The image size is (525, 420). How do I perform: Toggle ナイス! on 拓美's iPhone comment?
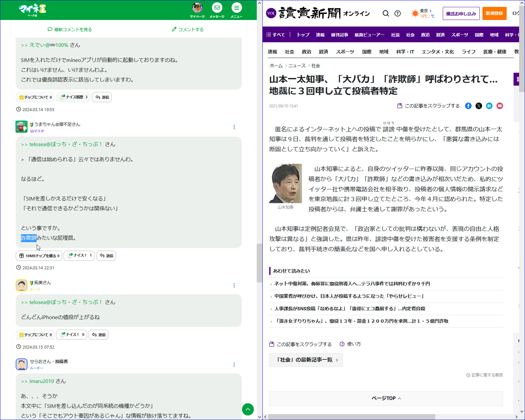pyautogui.click(x=71, y=334)
